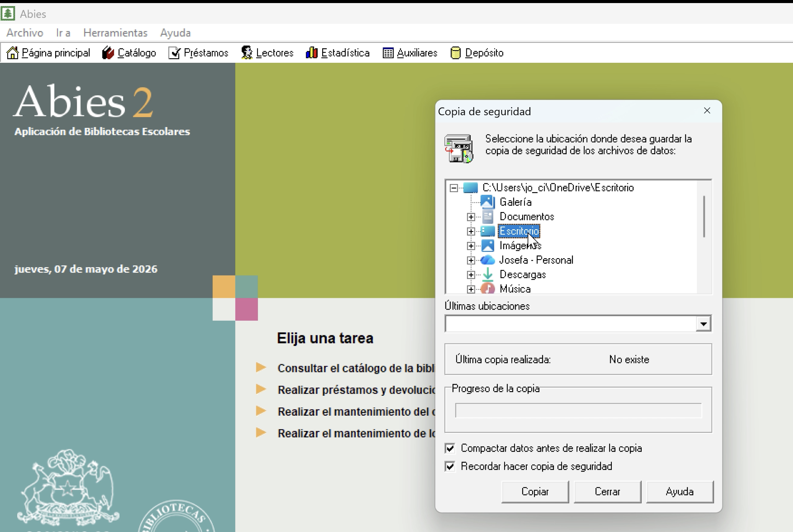
Task: Select the Documentos tree item label
Action: [x=527, y=217]
